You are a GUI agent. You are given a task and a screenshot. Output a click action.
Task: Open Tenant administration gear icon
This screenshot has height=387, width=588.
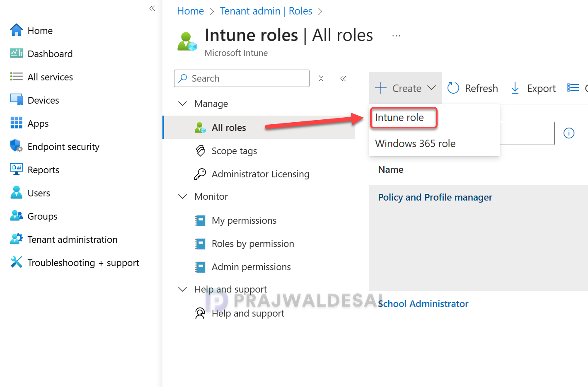click(16, 239)
